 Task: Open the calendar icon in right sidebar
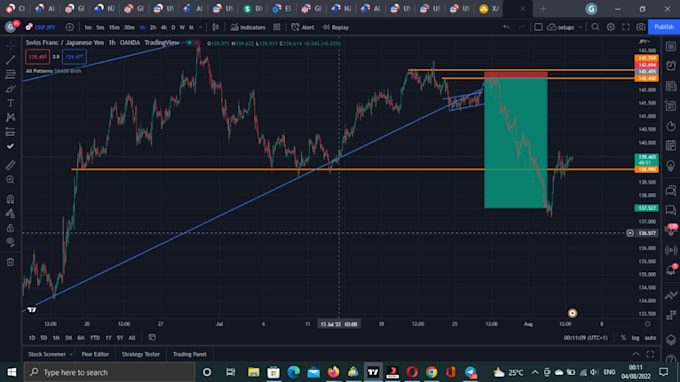click(x=671, y=145)
